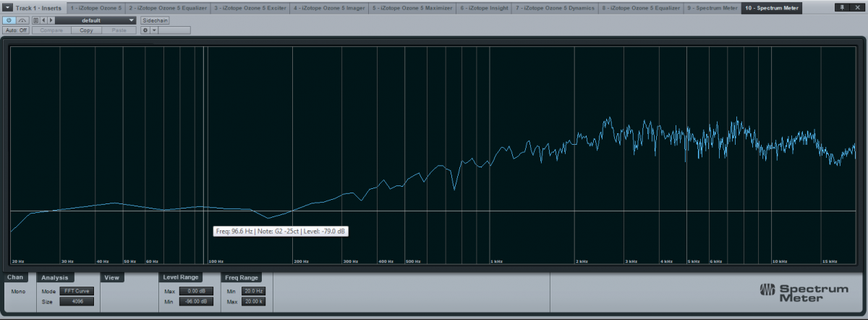Toggle the Sidechain button
The image size is (868, 320).
[x=154, y=20]
